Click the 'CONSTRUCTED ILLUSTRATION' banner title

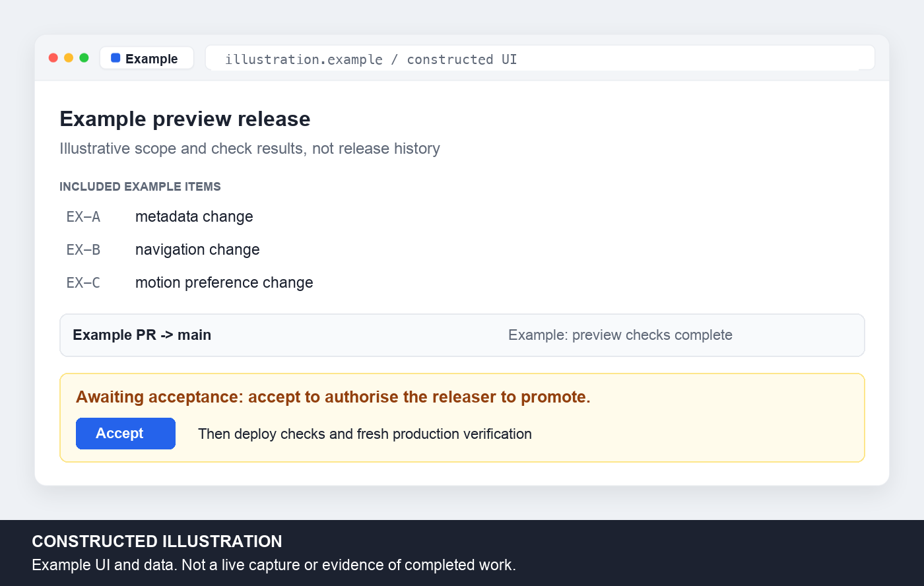[x=157, y=541]
